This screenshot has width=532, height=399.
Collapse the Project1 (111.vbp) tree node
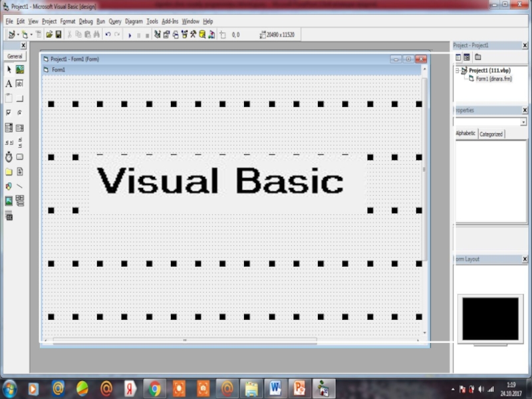(x=458, y=70)
